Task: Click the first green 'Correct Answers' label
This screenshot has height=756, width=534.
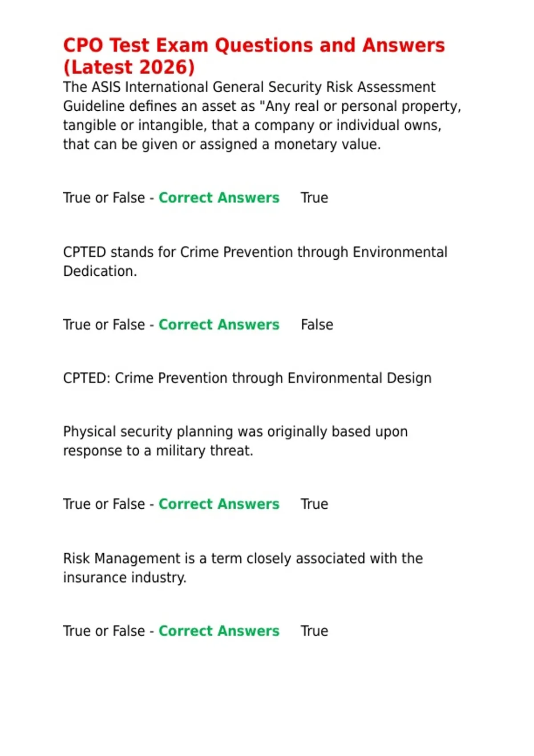Action: click(x=219, y=197)
